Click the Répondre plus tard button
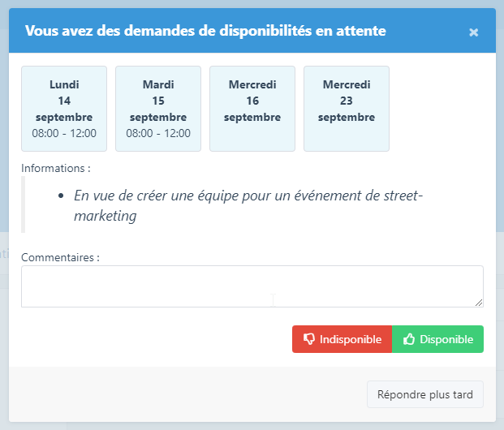Viewport: 504px width, 430px height. 425,394
